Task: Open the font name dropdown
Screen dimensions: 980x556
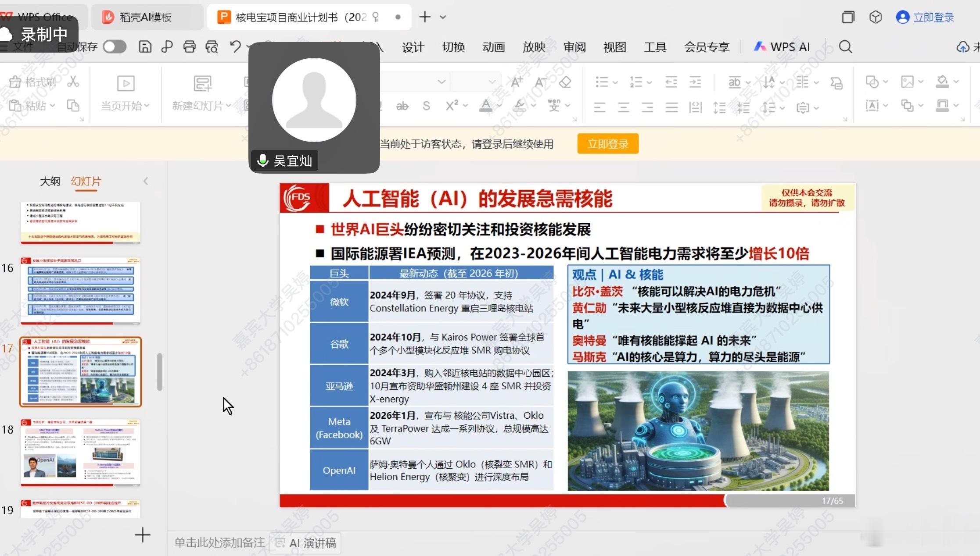Action: click(442, 82)
